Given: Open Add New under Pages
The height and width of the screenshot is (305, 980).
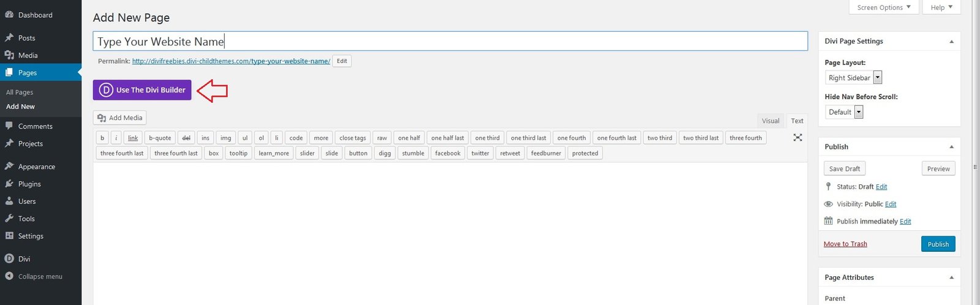Looking at the screenshot, I should pos(20,107).
